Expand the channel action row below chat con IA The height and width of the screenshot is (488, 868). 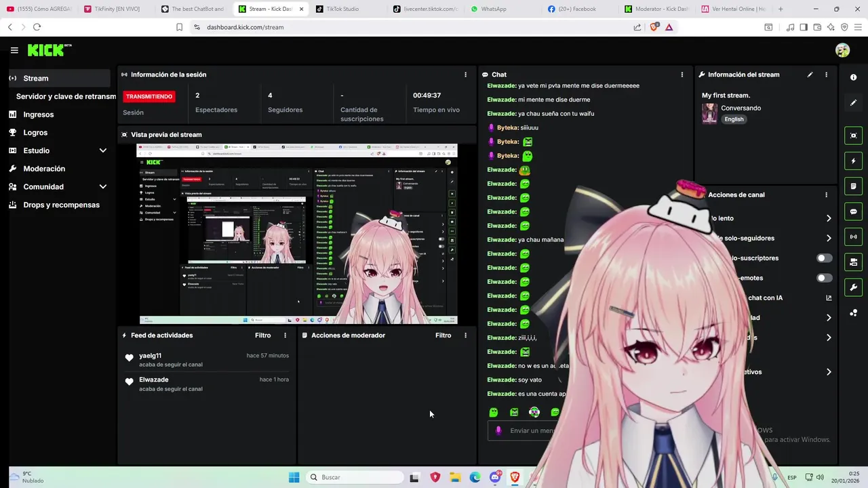tap(829, 317)
